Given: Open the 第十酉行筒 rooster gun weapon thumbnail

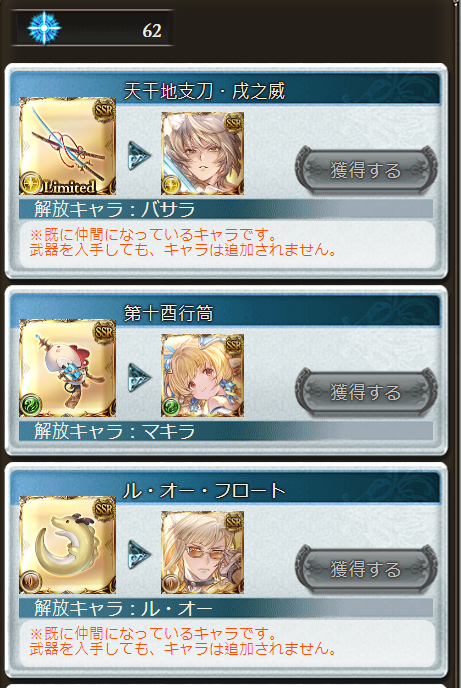Looking at the screenshot, I should (68, 368).
